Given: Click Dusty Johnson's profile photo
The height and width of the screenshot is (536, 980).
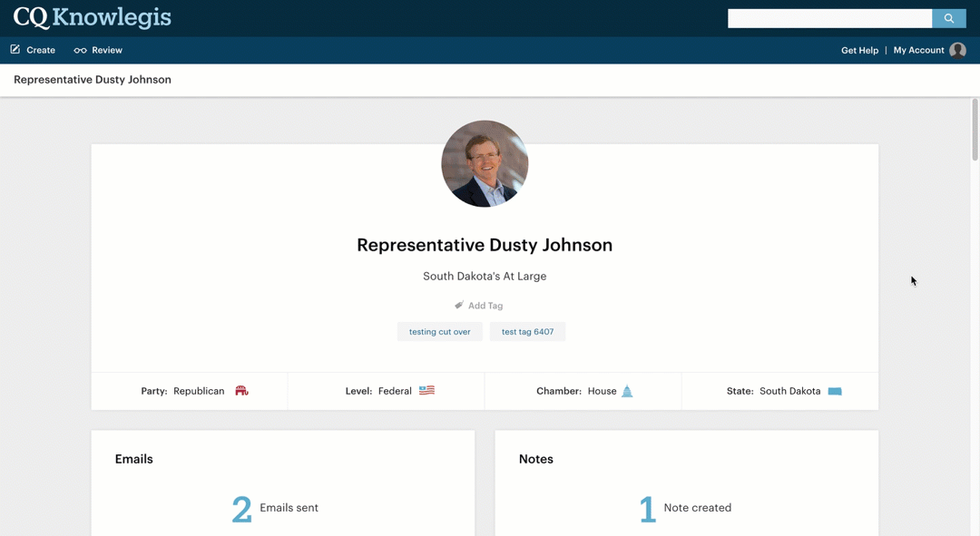Looking at the screenshot, I should pyautogui.click(x=485, y=164).
